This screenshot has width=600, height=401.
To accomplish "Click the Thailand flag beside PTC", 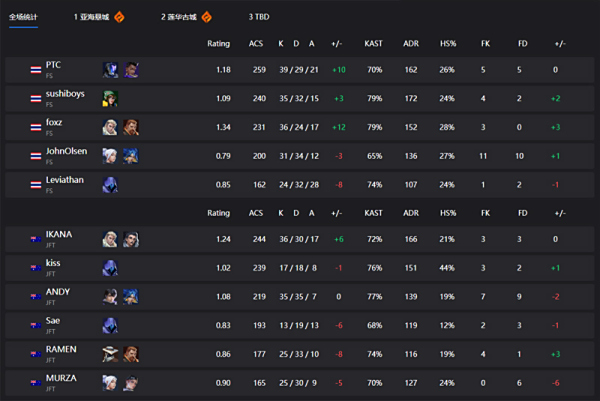I will 36,71.
